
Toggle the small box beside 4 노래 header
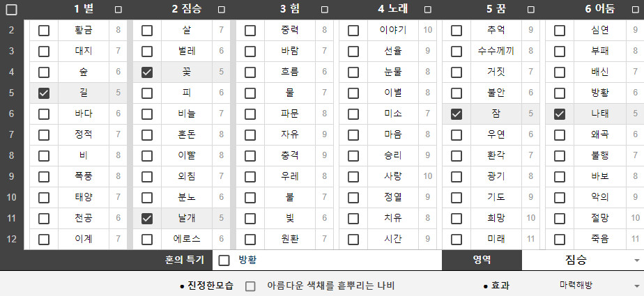point(427,10)
